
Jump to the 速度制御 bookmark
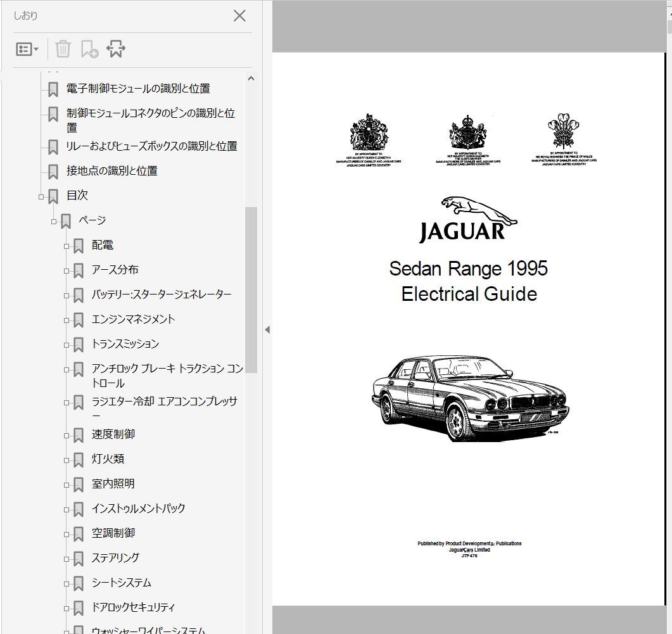click(x=113, y=434)
